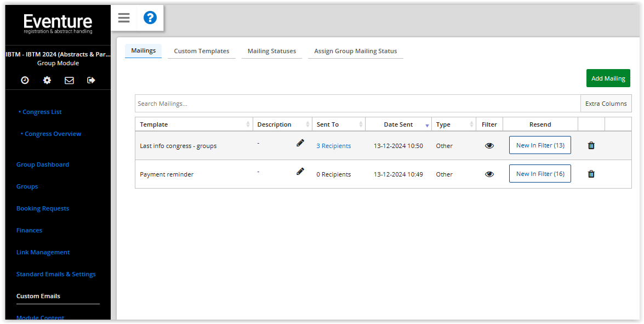The height and width of the screenshot is (324, 644).
Task: Edit description pencil for Payment reminder
Action: 300,172
